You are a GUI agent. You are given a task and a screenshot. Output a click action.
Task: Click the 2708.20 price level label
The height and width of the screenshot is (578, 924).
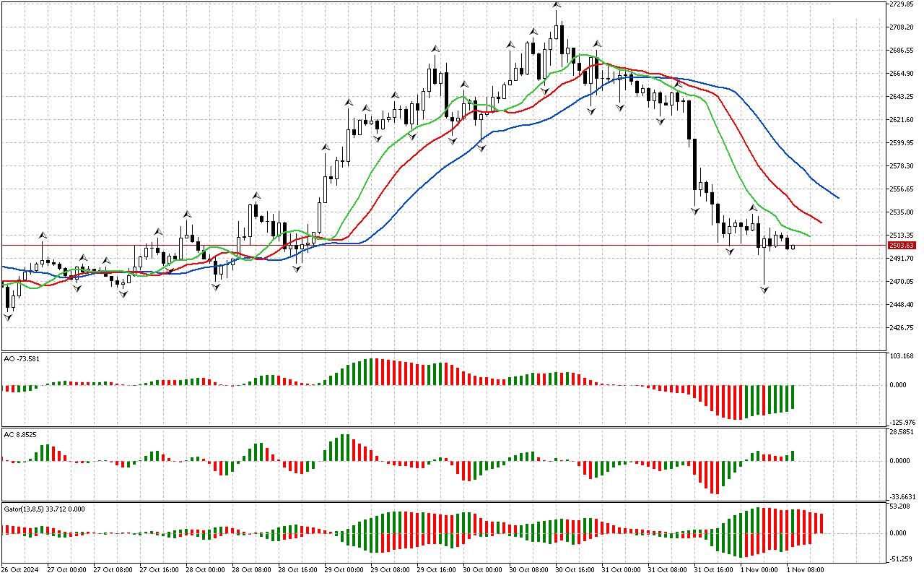pos(903,27)
